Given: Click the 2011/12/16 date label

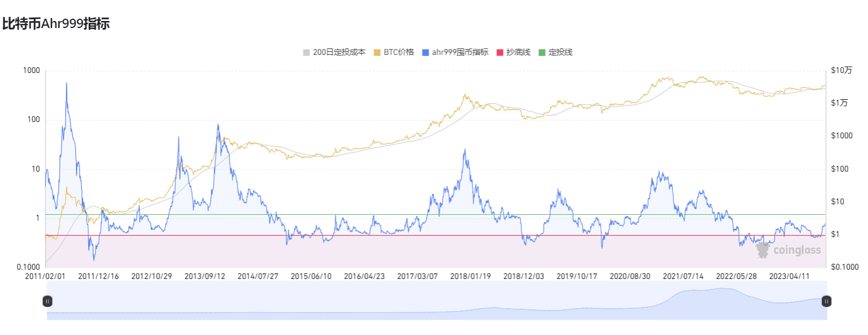Looking at the screenshot, I should point(99,276).
